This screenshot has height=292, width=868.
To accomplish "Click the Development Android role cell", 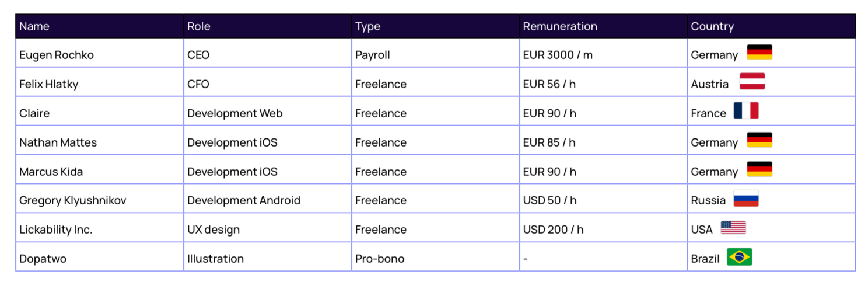I will (244, 200).
